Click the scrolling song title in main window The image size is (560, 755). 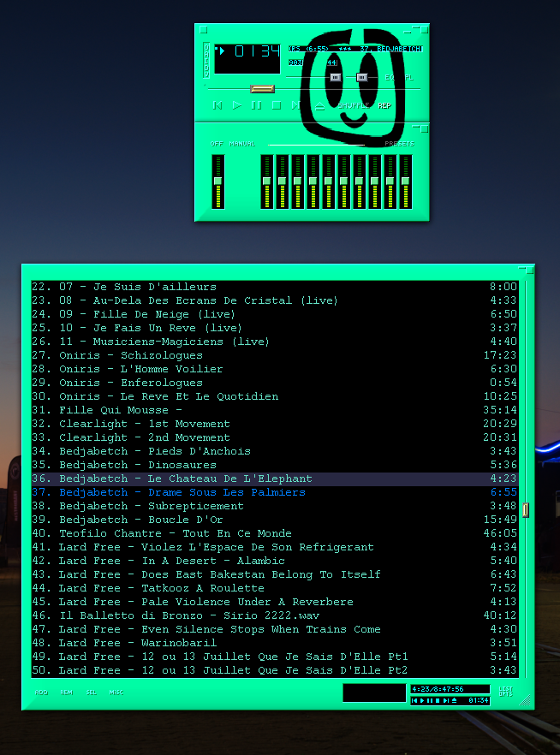(355, 49)
